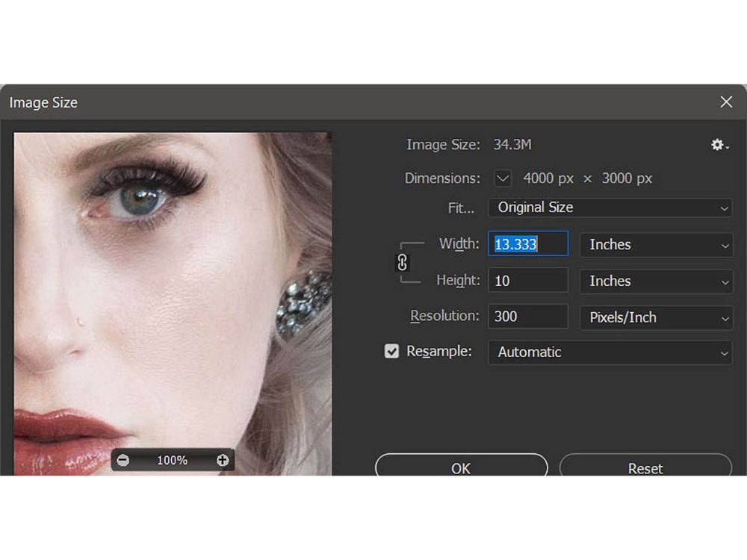Click the Resolution label

click(x=444, y=316)
